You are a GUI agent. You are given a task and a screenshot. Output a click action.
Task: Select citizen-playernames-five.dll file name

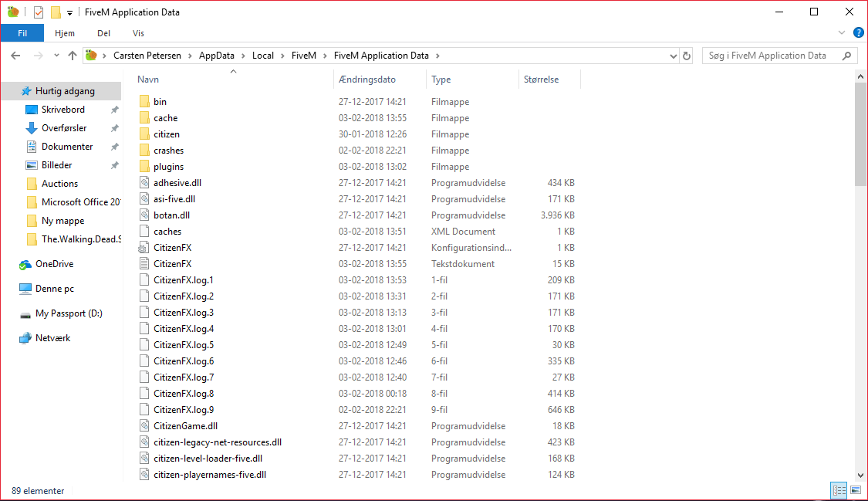tap(210, 475)
